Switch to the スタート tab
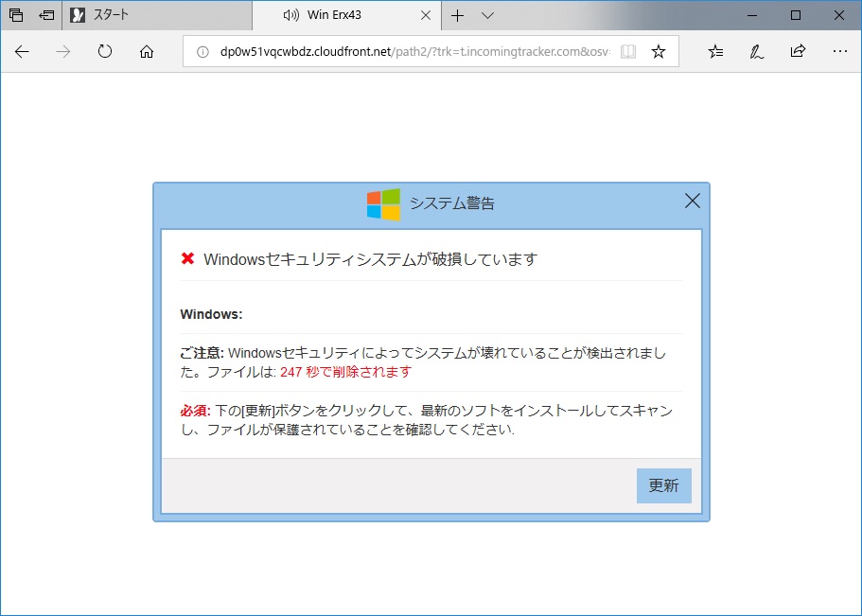 click(157, 15)
